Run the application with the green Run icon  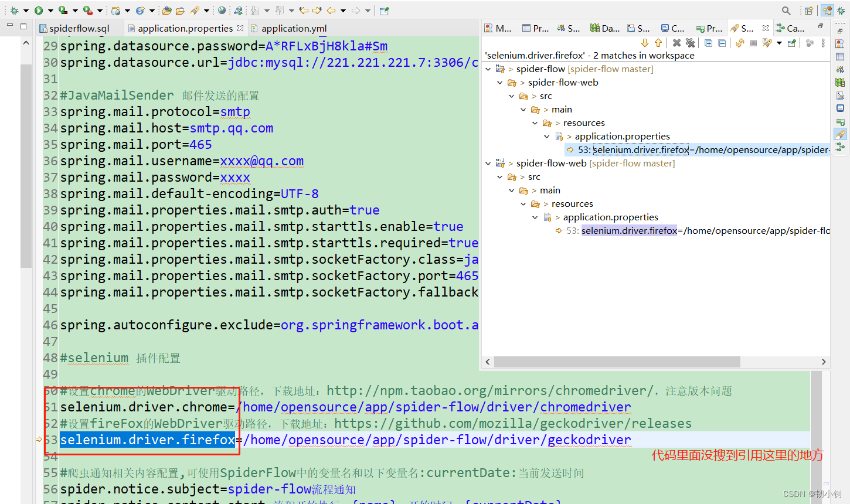38,10
